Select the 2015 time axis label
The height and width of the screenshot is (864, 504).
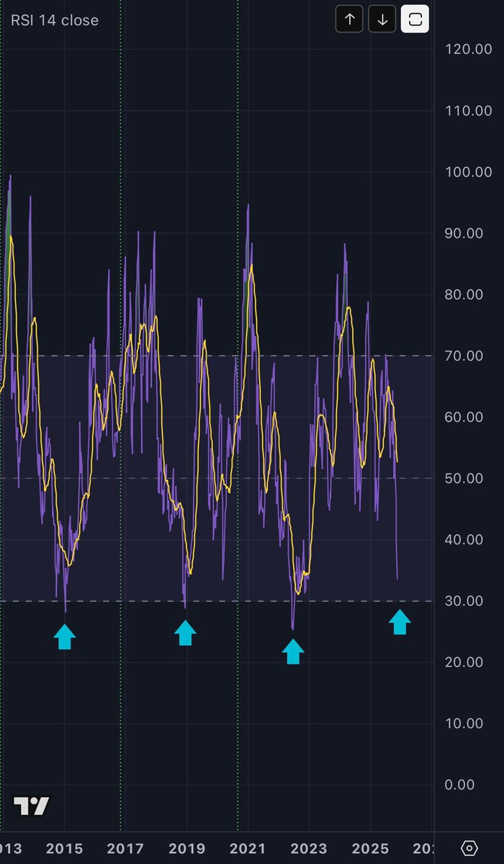[65, 848]
